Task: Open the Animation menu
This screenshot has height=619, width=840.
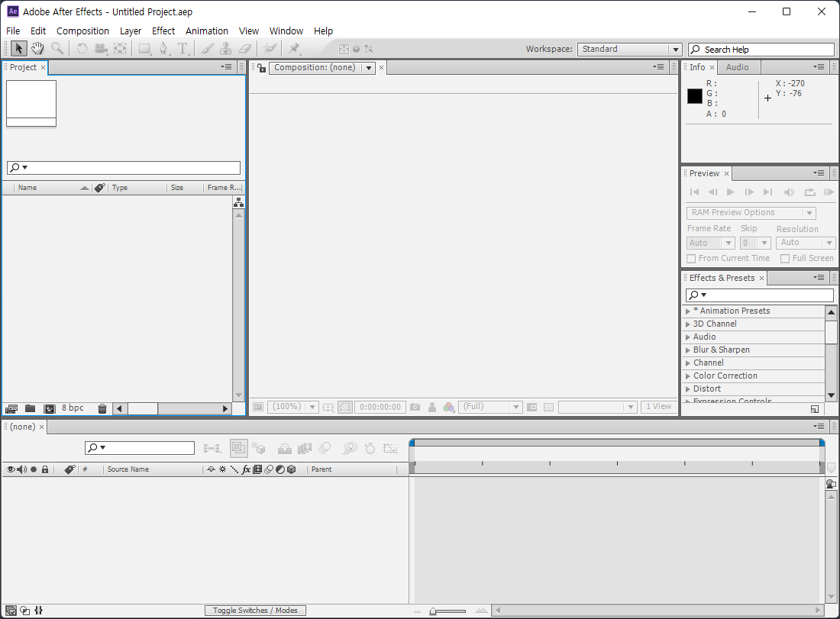Action: pyautogui.click(x=207, y=31)
